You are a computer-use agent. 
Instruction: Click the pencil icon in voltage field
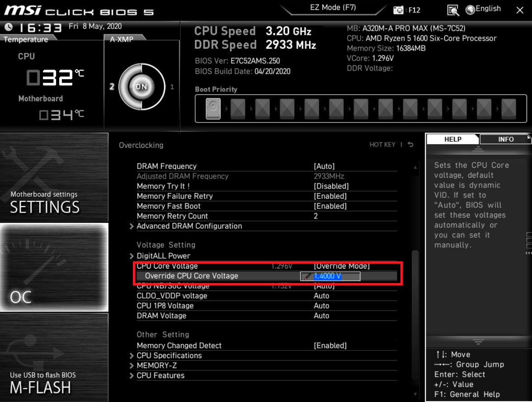pyautogui.click(x=307, y=276)
